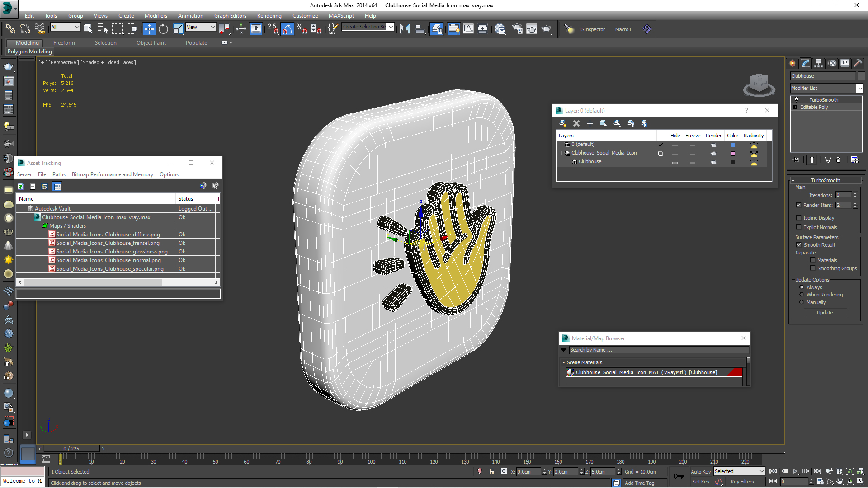Toggle the Percent Snap icon
Viewport: 868px width, 488px height.
(302, 29)
